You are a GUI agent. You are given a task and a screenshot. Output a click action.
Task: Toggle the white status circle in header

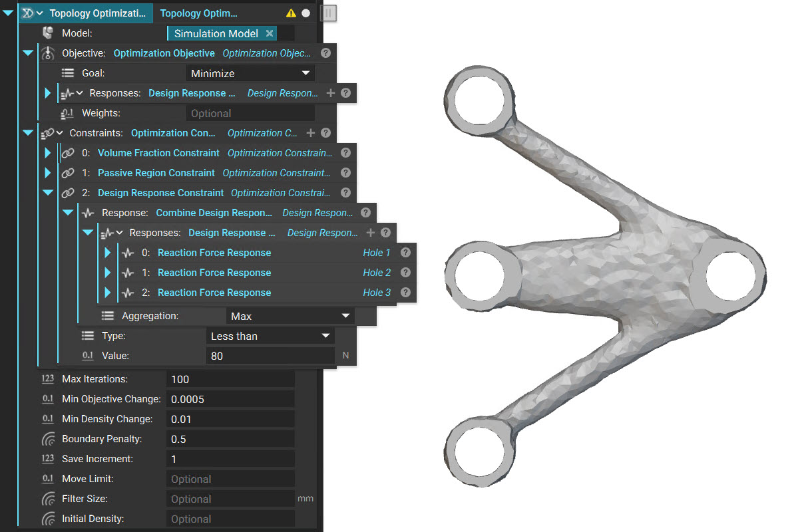click(x=305, y=13)
